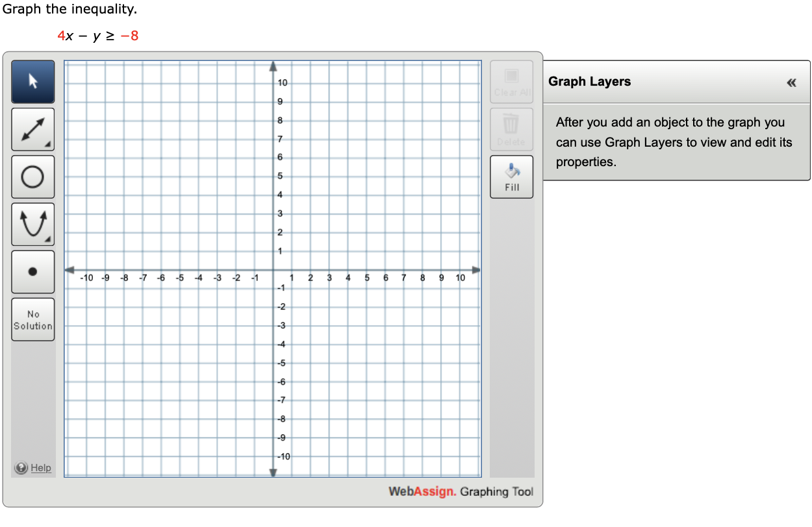The height and width of the screenshot is (527, 812).
Task: Activate the Fill paint bucket tool
Action: [x=511, y=176]
